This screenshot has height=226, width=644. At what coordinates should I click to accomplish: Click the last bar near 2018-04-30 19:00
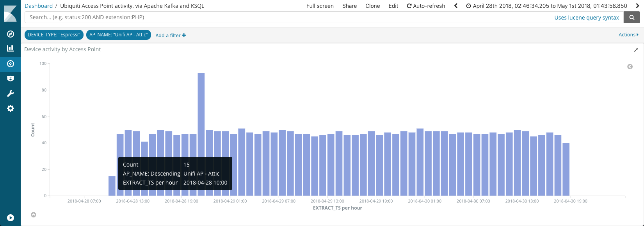(x=566, y=169)
